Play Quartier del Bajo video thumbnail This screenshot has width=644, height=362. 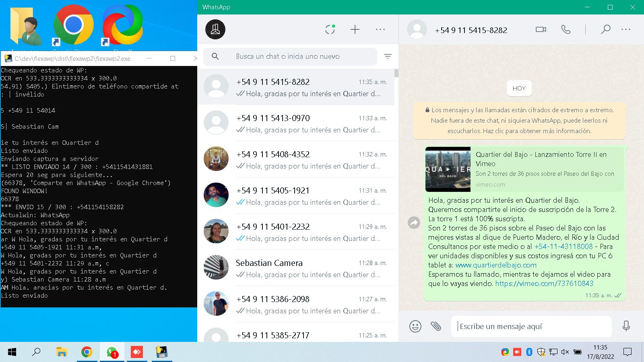(x=448, y=169)
